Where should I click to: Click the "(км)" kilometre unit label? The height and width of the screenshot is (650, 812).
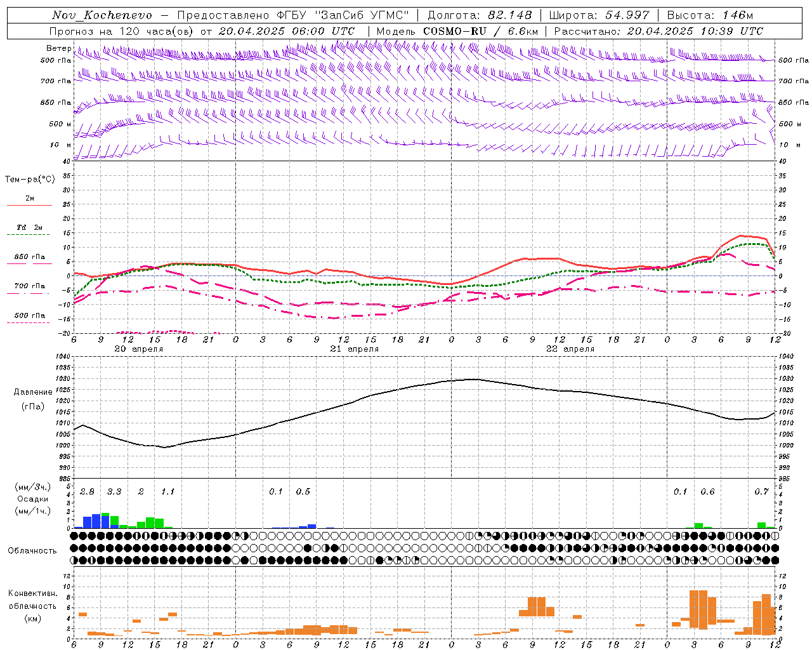click(x=32, y=618)
